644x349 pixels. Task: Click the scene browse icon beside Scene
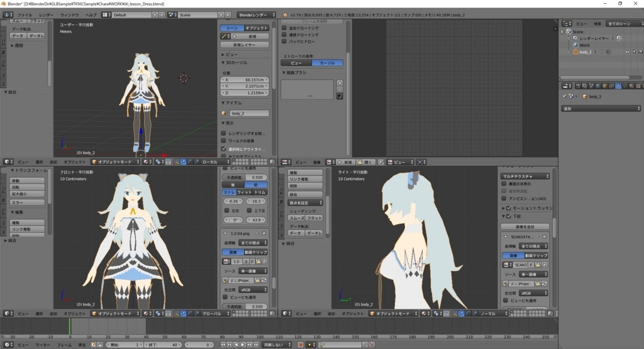[172, 15]
